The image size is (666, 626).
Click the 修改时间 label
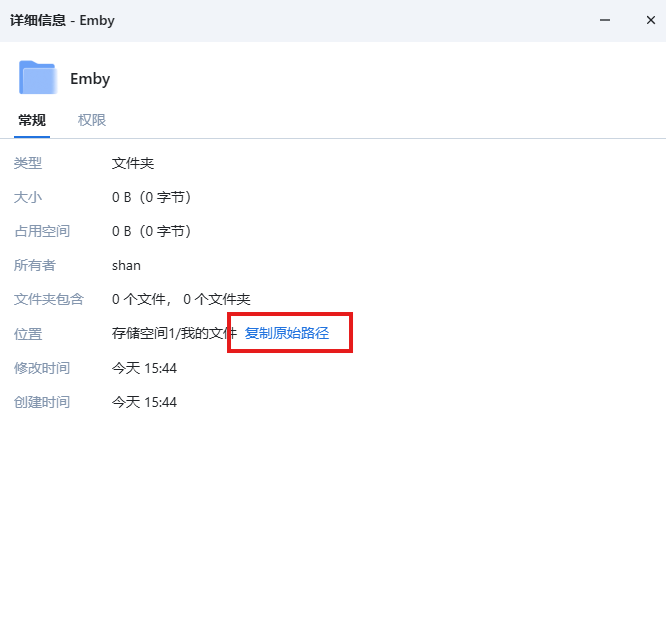(x=42, y=368)
